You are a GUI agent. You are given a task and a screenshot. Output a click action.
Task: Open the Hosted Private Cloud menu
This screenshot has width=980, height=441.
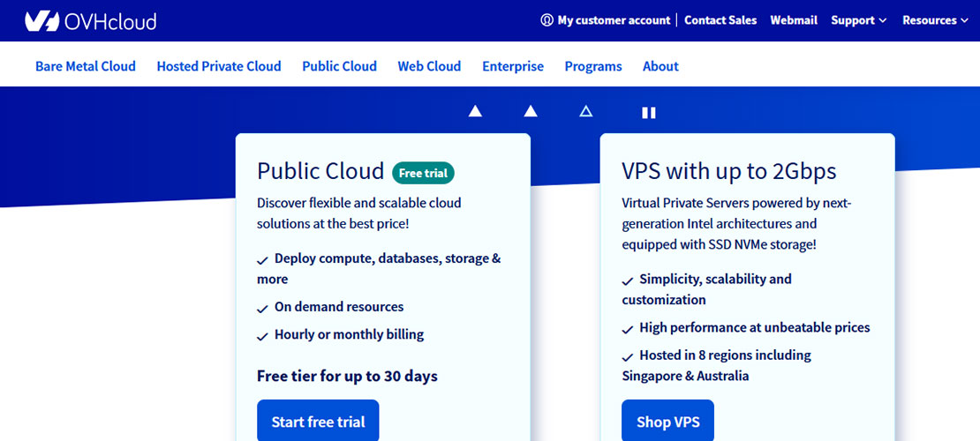[219, 66]
